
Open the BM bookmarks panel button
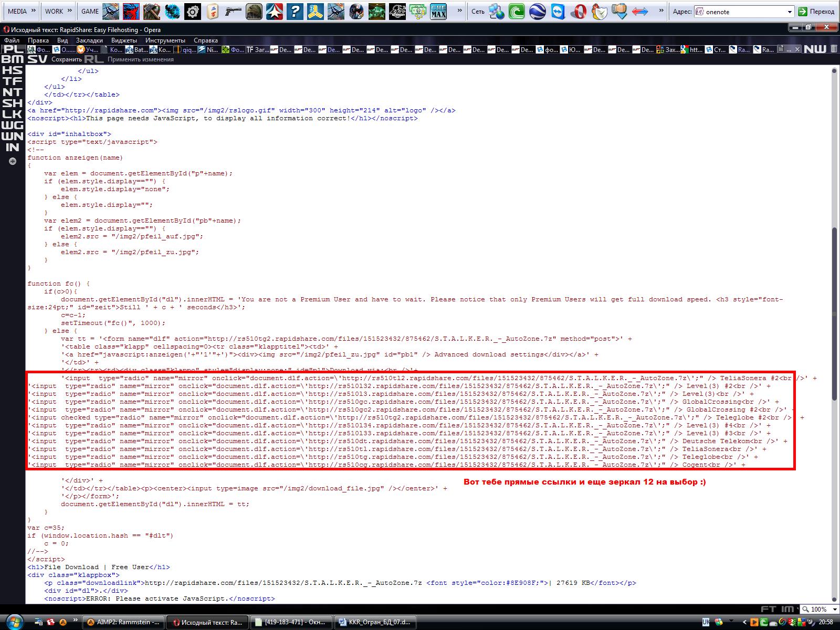coord(13,59)
